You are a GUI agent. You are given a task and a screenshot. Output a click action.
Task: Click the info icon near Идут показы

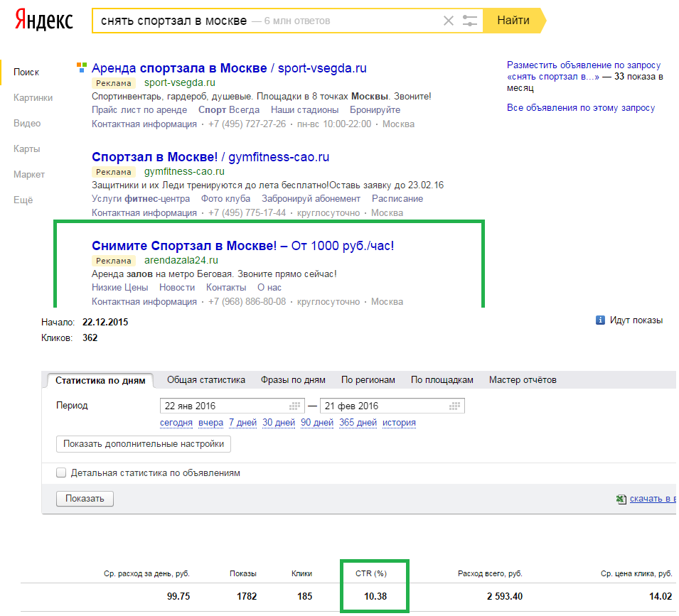(600, 320)
